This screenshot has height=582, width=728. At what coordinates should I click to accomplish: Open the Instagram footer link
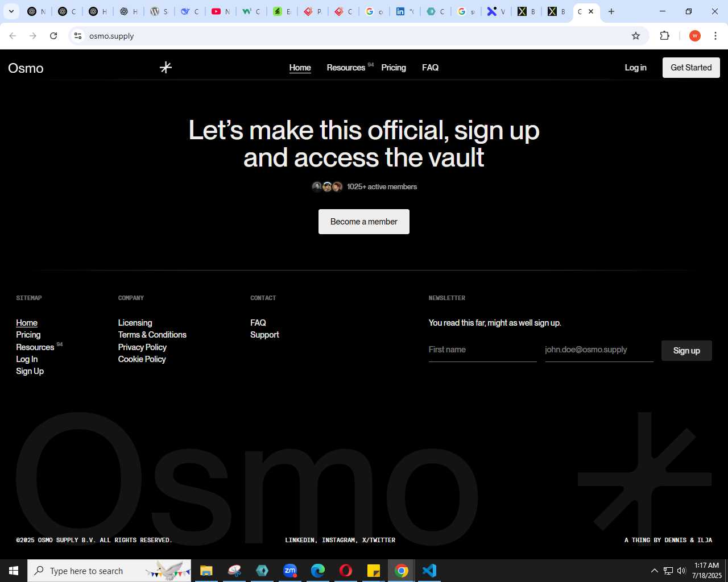click(340, 540)
